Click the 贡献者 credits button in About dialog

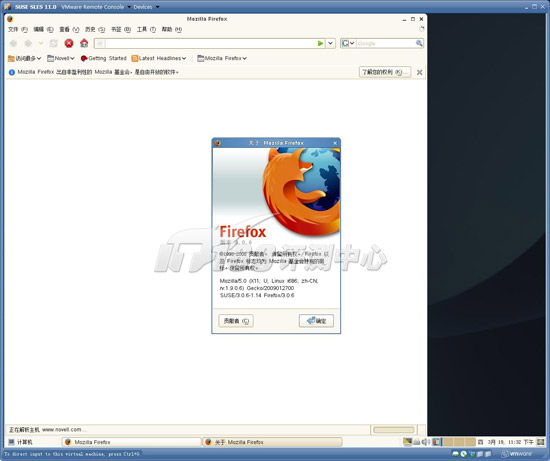point(236,321)
